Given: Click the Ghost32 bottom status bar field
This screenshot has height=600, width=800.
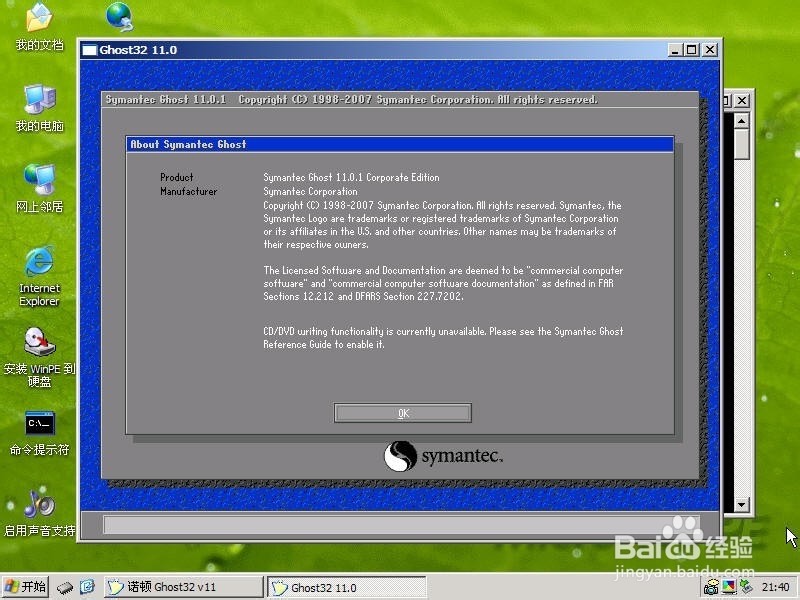Looking at the screenshot, I should click(x=401, y=524).
